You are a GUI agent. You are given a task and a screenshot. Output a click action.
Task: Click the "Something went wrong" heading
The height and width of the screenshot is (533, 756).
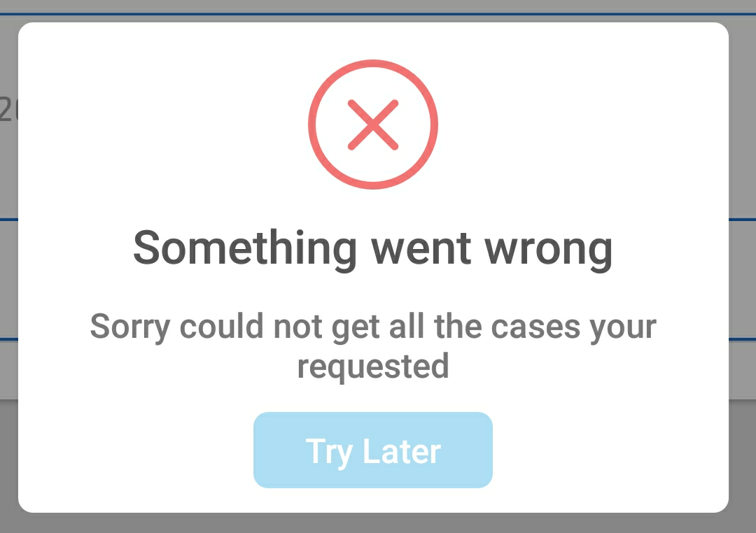coord(372,249)
